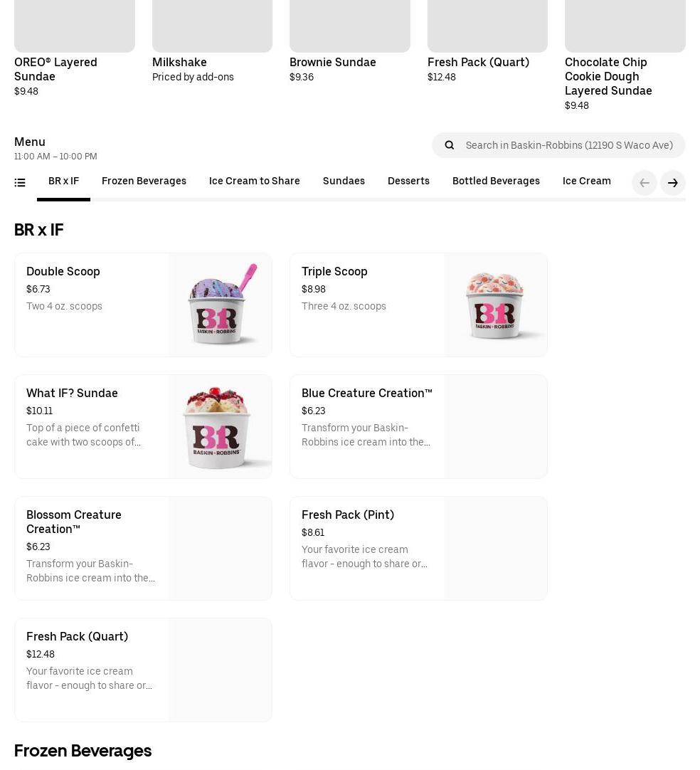Type in the Baskin-Robbins search field

tap(569, 145)
